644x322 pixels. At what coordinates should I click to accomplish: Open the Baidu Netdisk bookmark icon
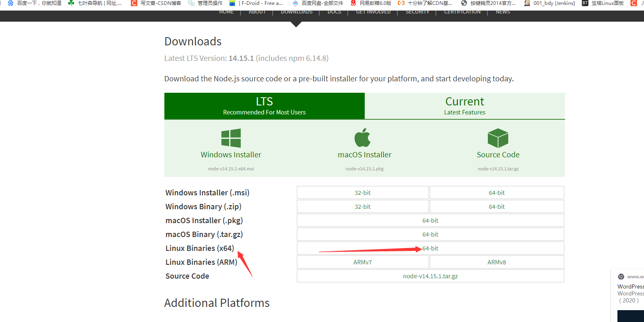(295, 3)
